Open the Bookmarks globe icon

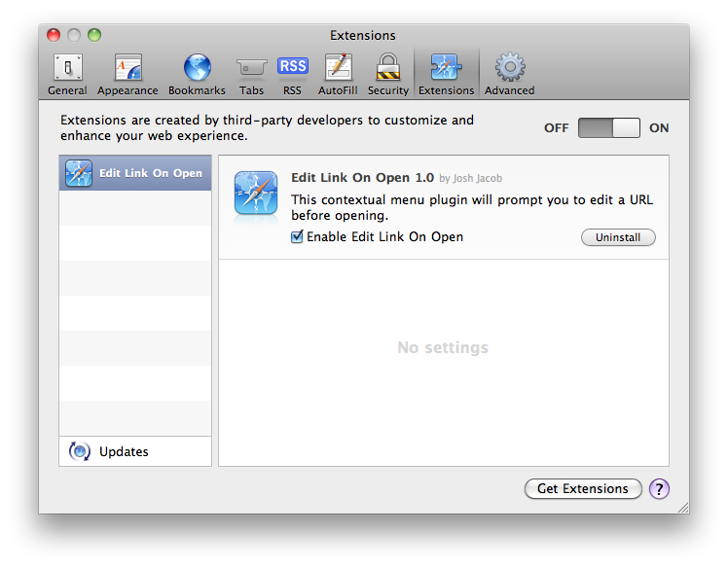click(x=197, y=68)
